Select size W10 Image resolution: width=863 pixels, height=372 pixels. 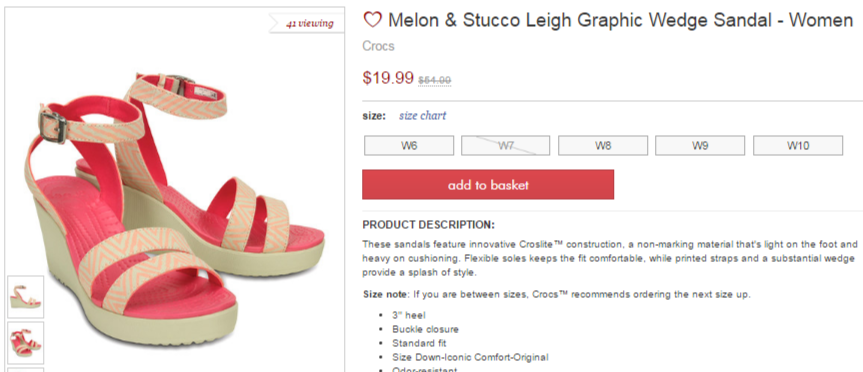pyautogui.click(x=798, y=146)
